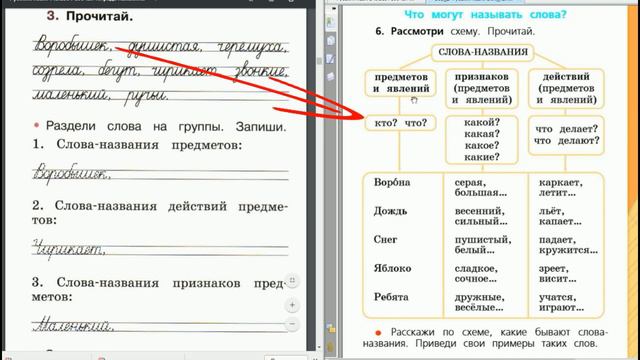Open the signatures panel icon in right viewer sidebar
640x360 pixels.
tap(331, 59)
